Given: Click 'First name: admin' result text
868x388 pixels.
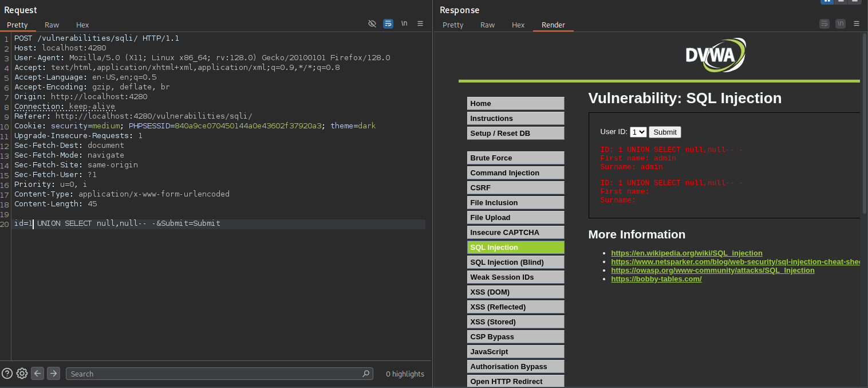Looking at the screenshot, I should click(638, 158).
